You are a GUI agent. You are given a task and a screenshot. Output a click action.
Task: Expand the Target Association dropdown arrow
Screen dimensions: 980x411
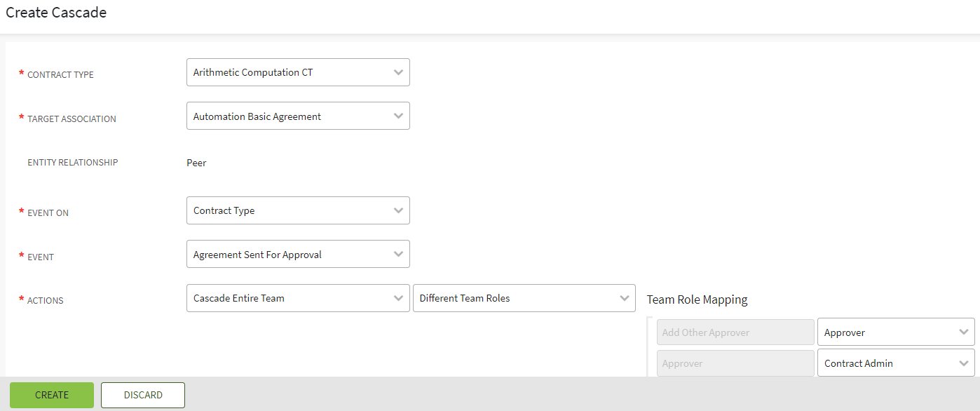pos(397,116)
